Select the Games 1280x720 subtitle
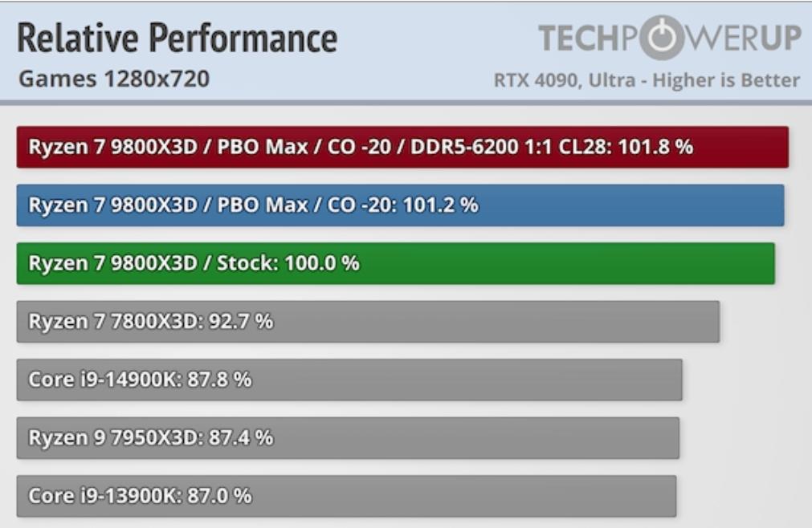812x528 pixels. tap(113, 79)
